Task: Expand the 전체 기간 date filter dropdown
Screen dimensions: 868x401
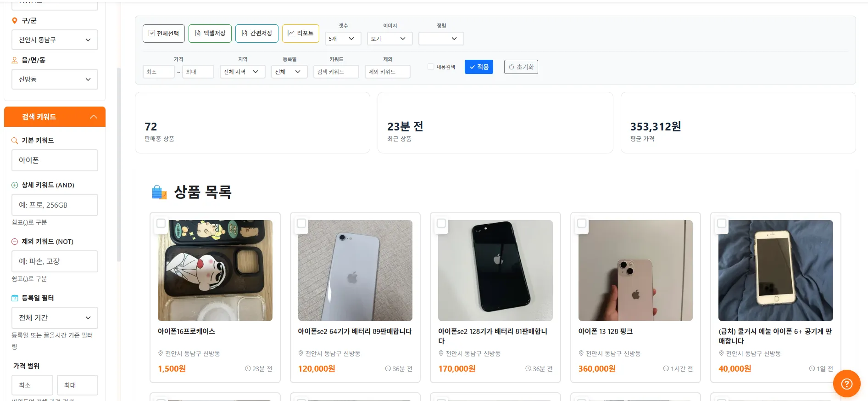Action: (x=55, y=318)
